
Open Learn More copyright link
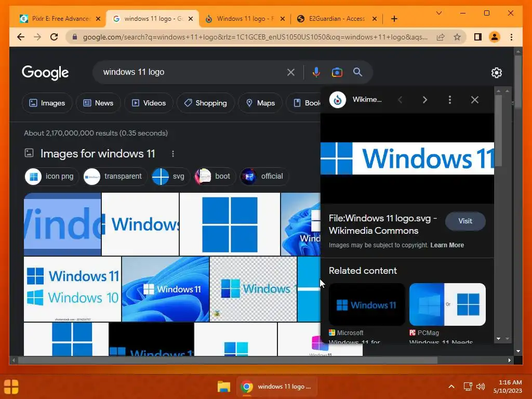pos(447,245)
